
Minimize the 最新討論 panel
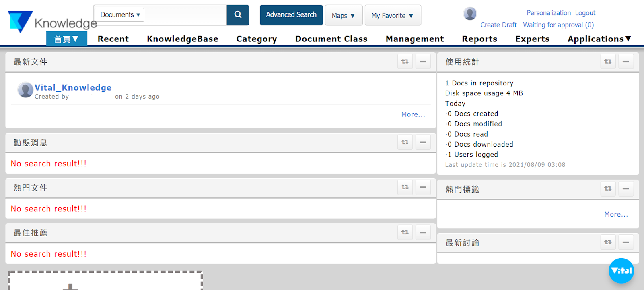point(625,242)
